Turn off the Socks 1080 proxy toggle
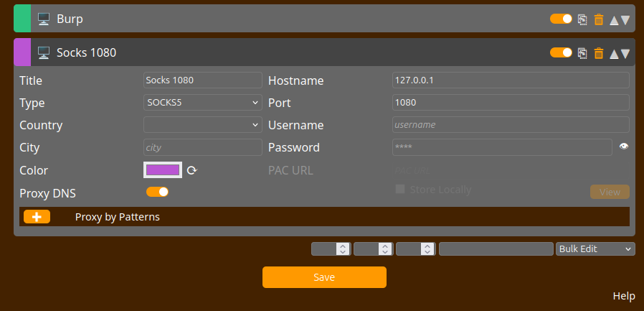 (561, 52)
